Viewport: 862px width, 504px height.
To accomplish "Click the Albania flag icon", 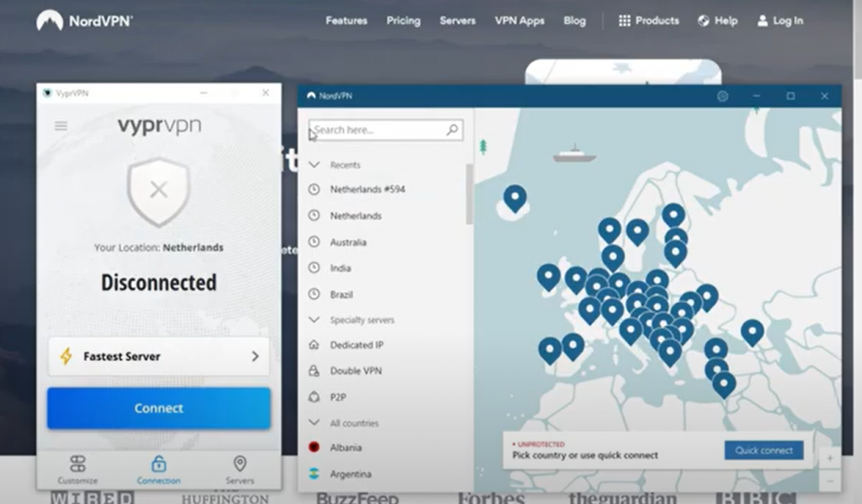I will [x=314, y=447].
